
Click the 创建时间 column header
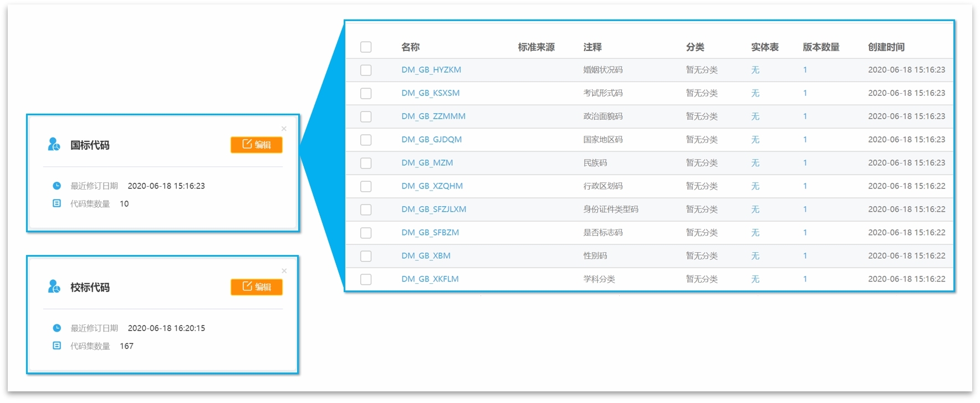886,47
